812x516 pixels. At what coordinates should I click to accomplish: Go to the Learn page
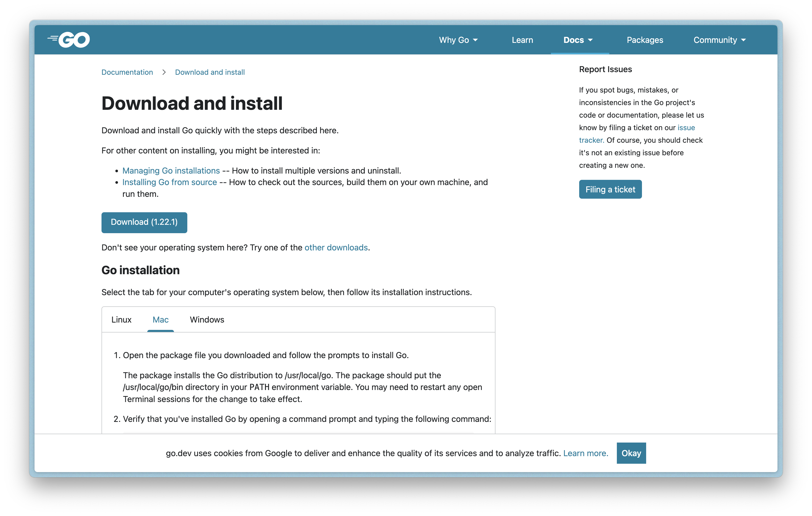coord(522,40)
